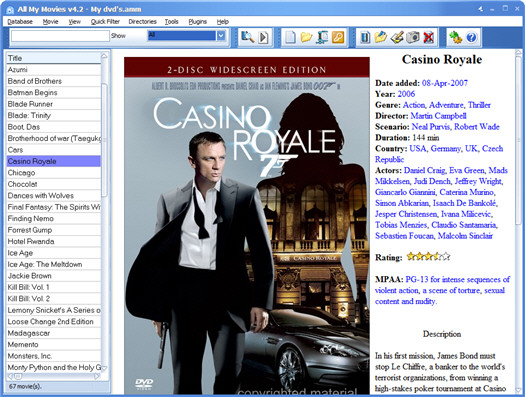Click the blue help question mark icon
The height and width of the screenshot is (397, 525).
[471, 37]
